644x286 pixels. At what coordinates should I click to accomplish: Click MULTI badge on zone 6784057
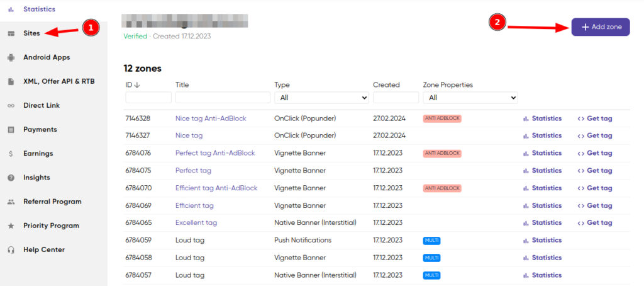click(431, 275)
